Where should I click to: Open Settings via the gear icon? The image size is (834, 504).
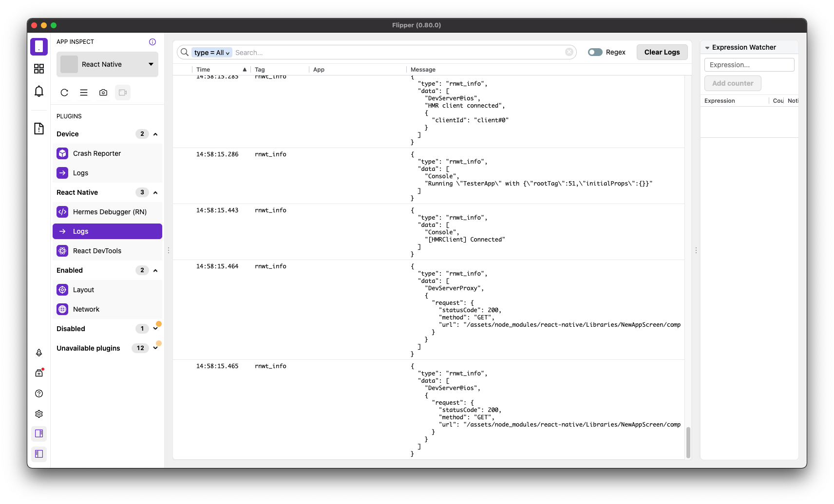pyautogui.click(x=39, y=414)
